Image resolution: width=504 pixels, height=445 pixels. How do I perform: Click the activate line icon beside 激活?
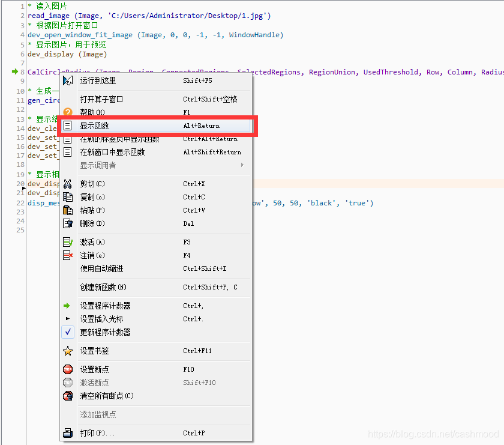pos(67,242)
